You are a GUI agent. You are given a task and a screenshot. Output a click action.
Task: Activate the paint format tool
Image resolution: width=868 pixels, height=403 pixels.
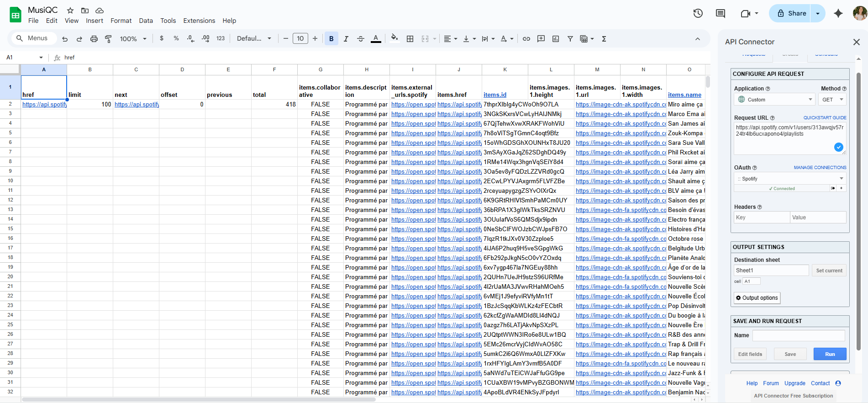click(x=108, y=39)
